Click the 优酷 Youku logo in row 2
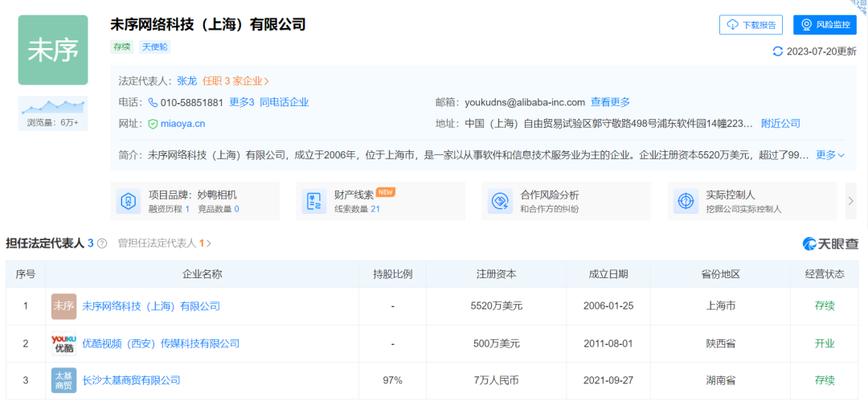 pos(63,343)
